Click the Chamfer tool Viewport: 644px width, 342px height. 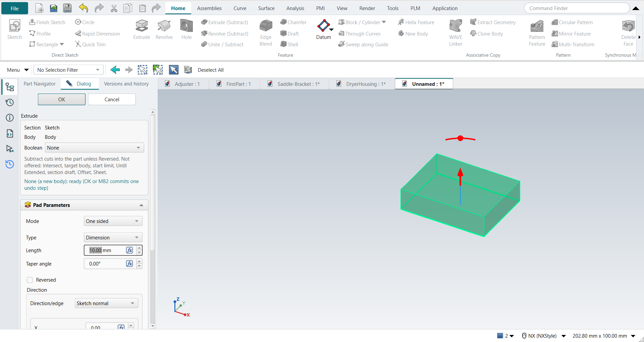tap(293, 22)
